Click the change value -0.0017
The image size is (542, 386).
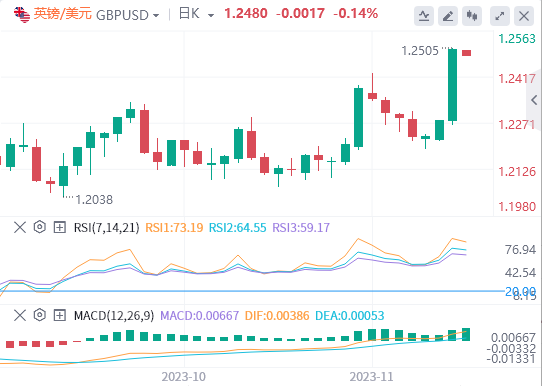coord(300,14)
